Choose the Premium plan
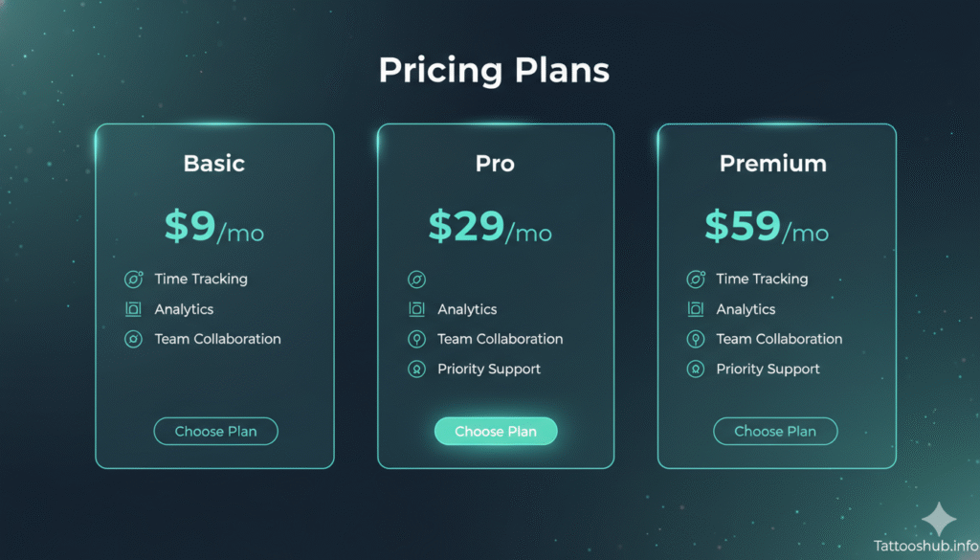 coord(775,431)
